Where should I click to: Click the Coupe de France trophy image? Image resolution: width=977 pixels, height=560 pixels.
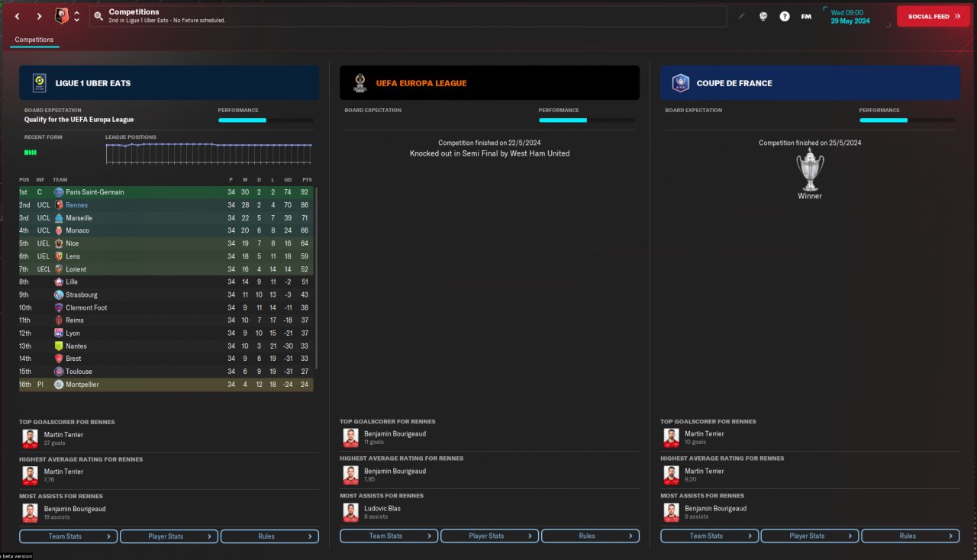[810, 169]
